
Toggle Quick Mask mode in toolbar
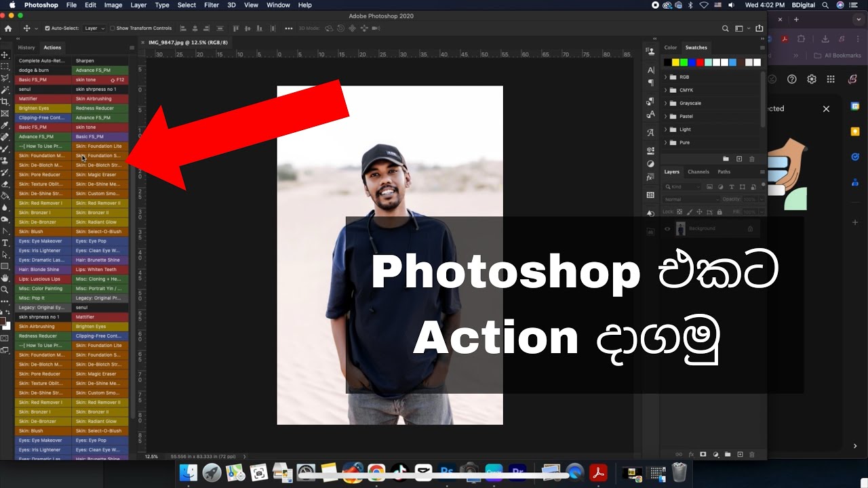(x=5, y=338)
